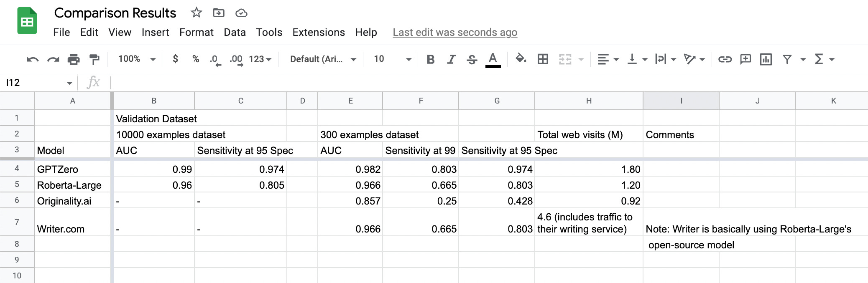The height and width of the screenshot is (283, 868).
Task: Select the '300 examples dataset' cell
Action: point(350,134)
